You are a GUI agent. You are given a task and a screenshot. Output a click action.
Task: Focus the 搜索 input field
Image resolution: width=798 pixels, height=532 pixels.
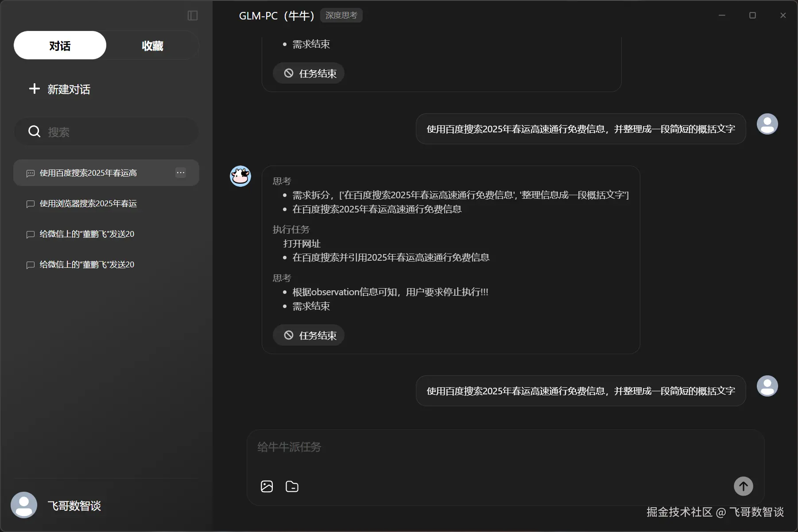[x=106, y=131]
